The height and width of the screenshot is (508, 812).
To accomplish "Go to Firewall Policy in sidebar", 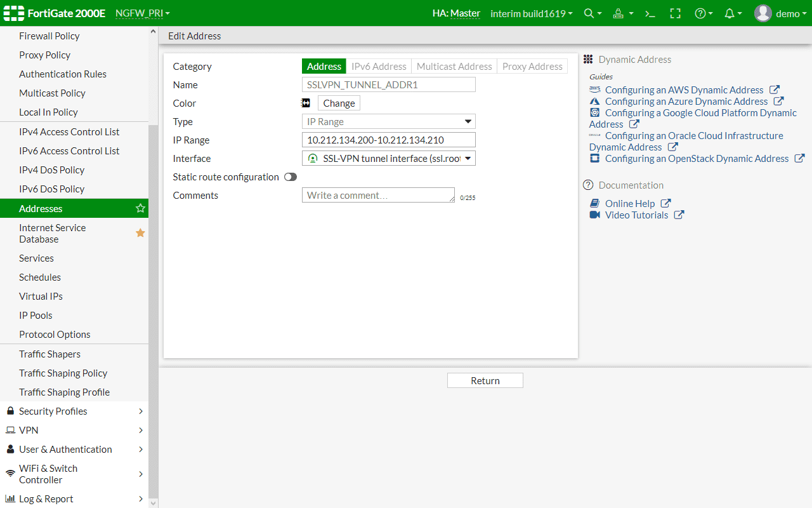I will click(74, 36).
